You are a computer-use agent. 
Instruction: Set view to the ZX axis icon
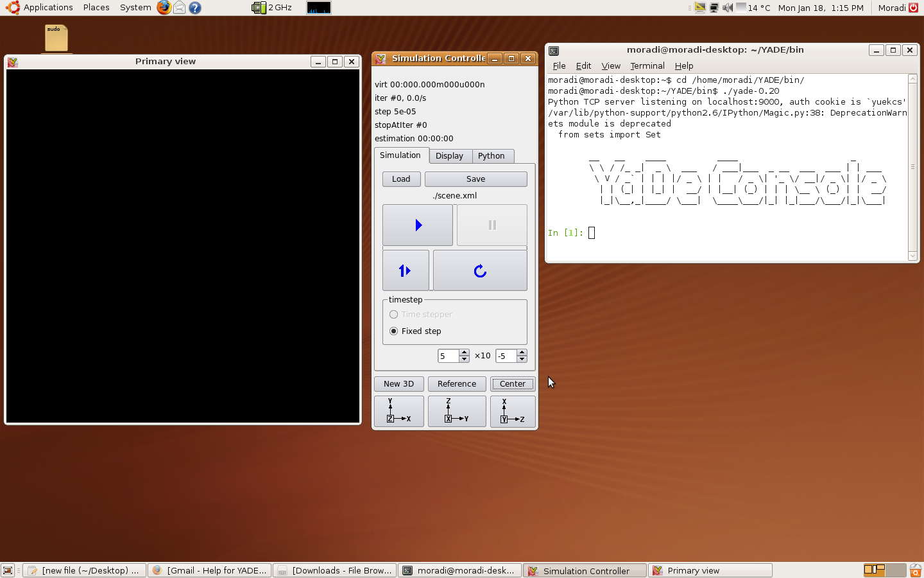click(512, 411)
